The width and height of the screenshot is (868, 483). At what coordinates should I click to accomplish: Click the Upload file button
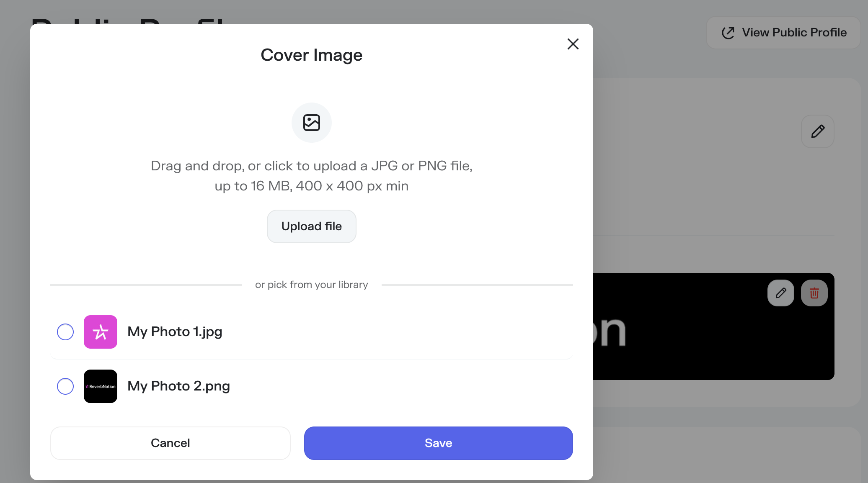click(312, 226)
